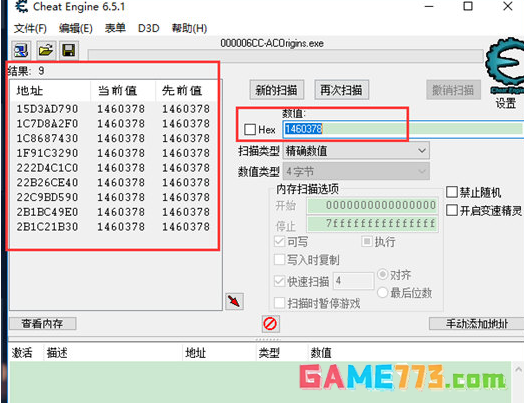Click the 停止 address field
The height and width of the screenshot is (403, 524).
[x=373, y=224]
